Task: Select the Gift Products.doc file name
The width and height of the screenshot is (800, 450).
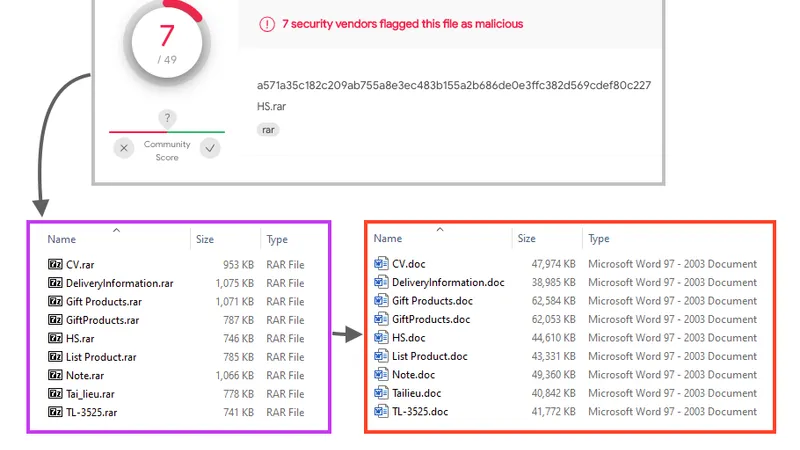Action: coord(433,301)
